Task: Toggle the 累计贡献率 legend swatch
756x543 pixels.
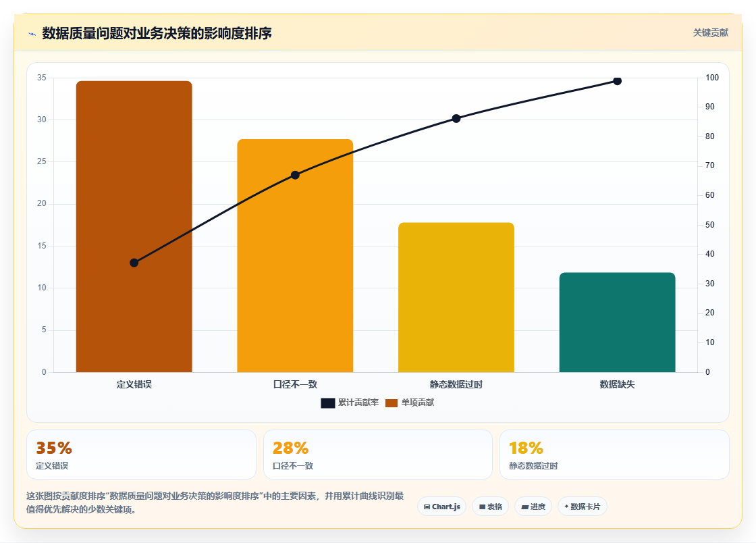Action: click(x=328, y=403)
